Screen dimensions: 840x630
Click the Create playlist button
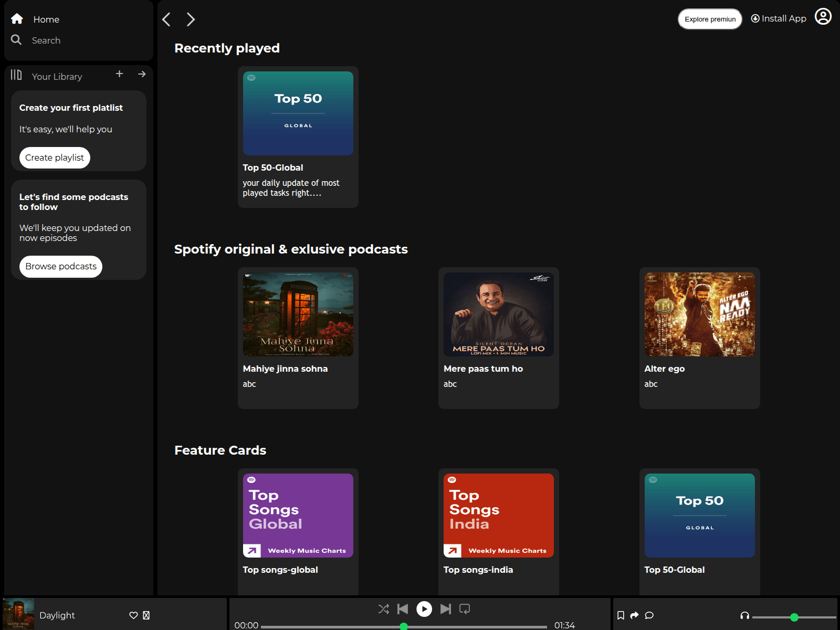click(x=55, y=157)
